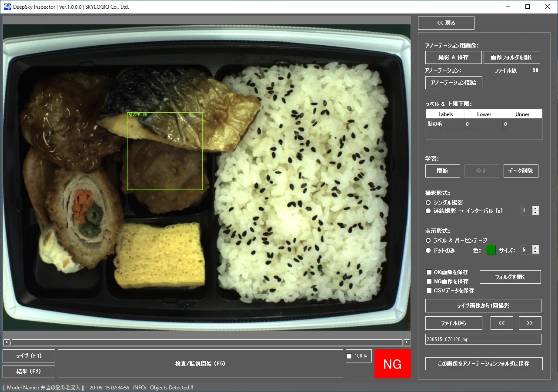The height and width of the screenshot is (392, 558).
Task: Click the << 戻る back button
Action: pos(446,23)
